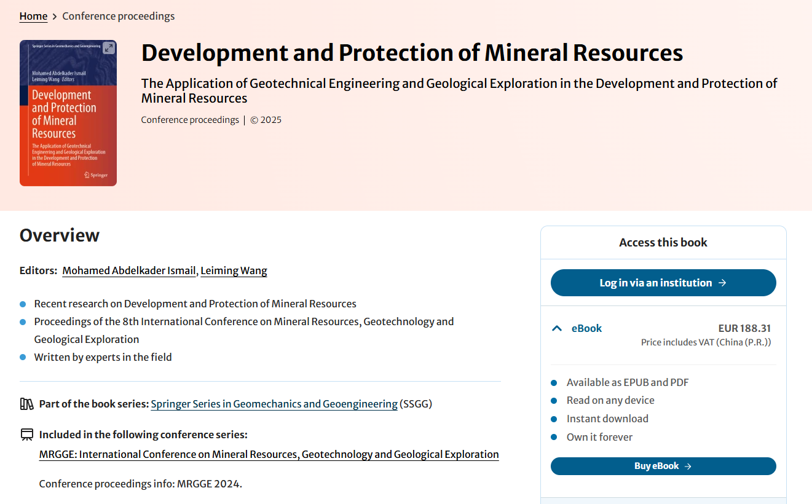The image size is (812, 504).
Task: Click the EUR 188.31 price text
Action: [744, 328]
